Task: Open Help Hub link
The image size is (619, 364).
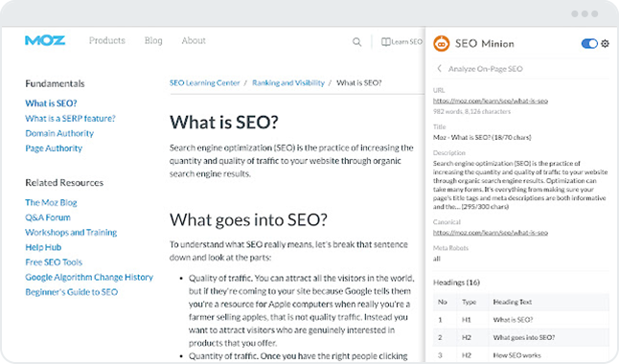Action: pyautogui.click(x=43, y=247)
